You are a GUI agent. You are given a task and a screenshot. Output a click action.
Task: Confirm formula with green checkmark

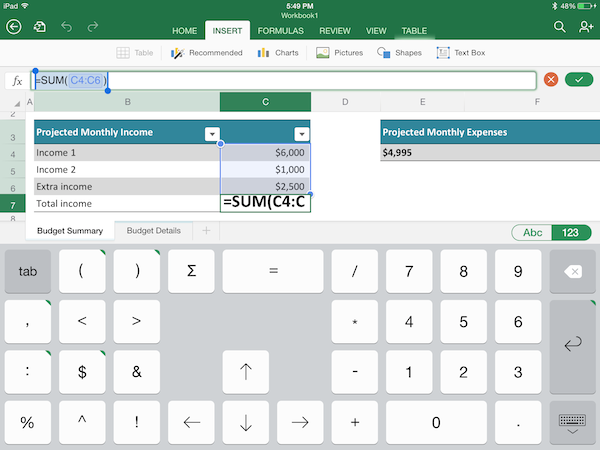coord(579,80)
